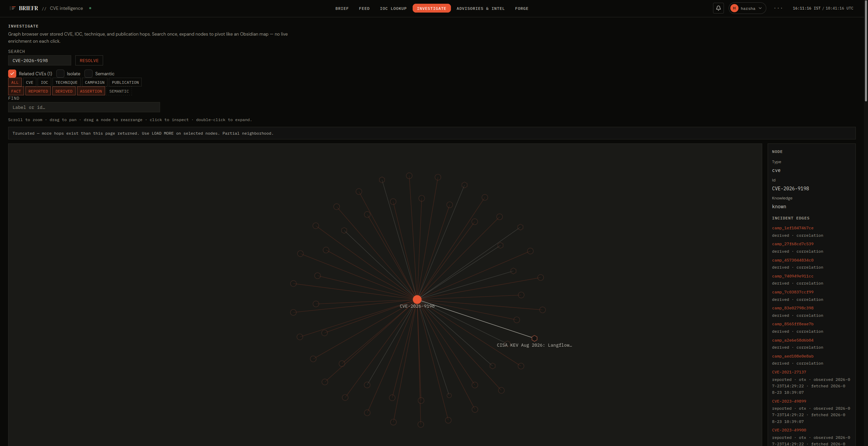Open related CVE-2023-49900 link

click(789, 430)
